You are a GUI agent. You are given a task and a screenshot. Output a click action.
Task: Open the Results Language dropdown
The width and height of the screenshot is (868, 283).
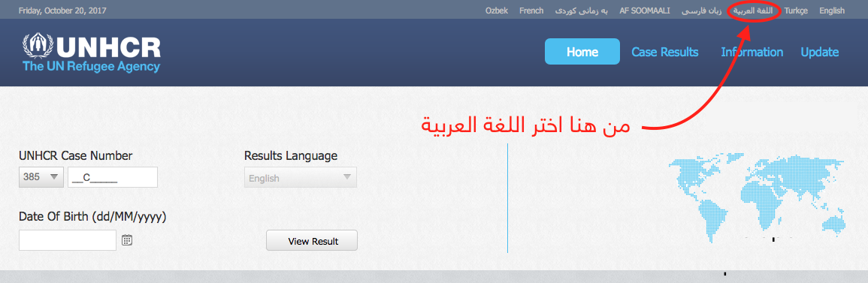[x=301, y=177]
